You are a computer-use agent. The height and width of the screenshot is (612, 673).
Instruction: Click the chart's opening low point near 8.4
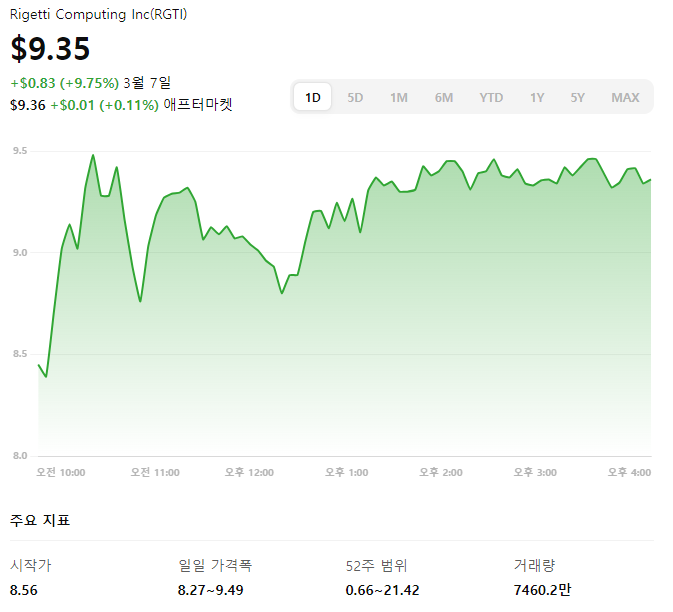point(46,377)
